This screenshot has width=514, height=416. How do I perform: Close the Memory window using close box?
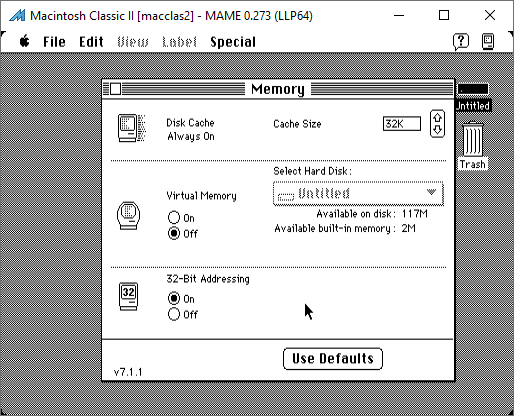pos(115,89)
